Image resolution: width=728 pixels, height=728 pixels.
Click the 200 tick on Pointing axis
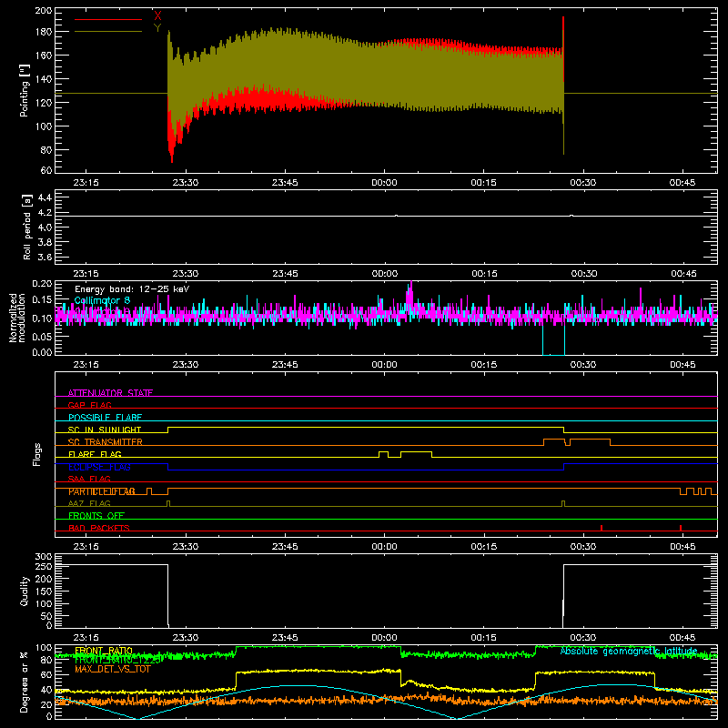pyautogui.click(x=44, y=11)
